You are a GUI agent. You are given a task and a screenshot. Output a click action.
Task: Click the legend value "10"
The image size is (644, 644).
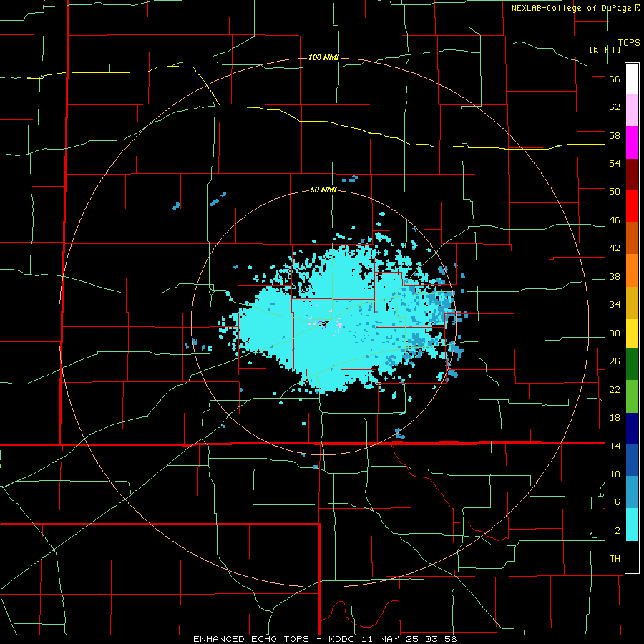click(615, 474)
